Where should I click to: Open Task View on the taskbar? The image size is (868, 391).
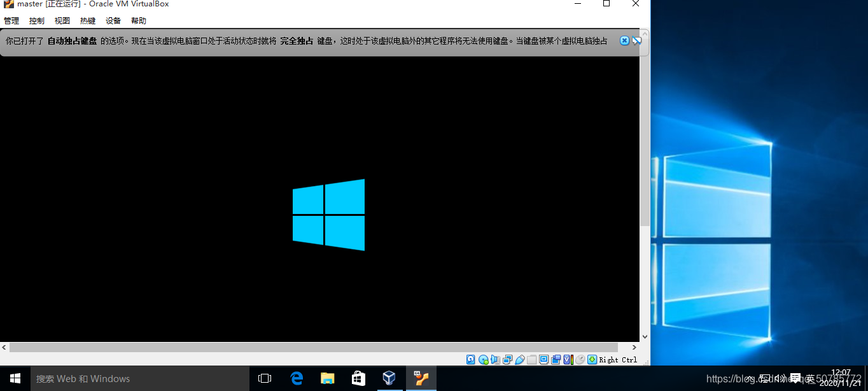(265, 378)
